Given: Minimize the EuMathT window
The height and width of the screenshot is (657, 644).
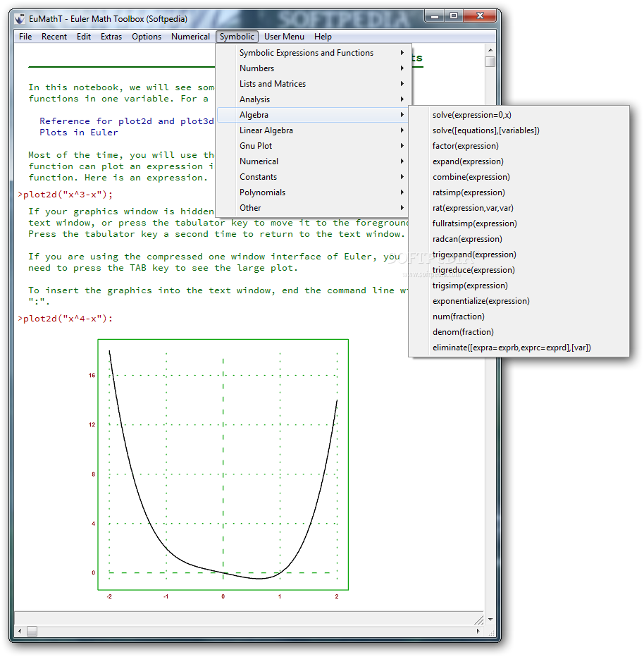Looking at the screenshot, I should [435, 16].
